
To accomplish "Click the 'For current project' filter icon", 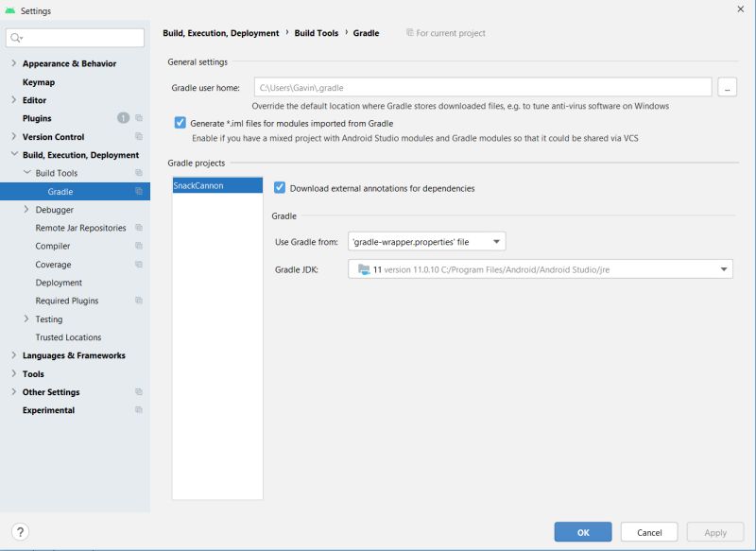I will pos(408,33).
